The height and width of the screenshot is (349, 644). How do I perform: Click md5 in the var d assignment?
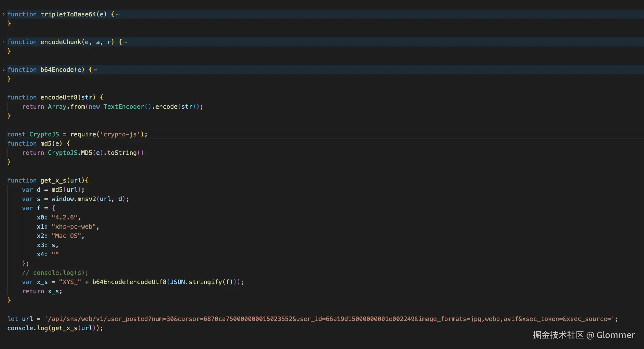57,190
